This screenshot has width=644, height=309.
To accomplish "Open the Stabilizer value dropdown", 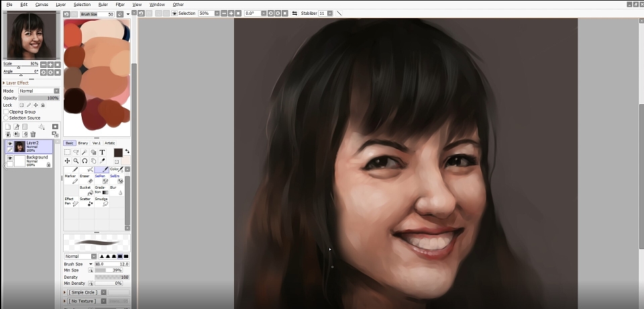I will click(x=330, y=13).
